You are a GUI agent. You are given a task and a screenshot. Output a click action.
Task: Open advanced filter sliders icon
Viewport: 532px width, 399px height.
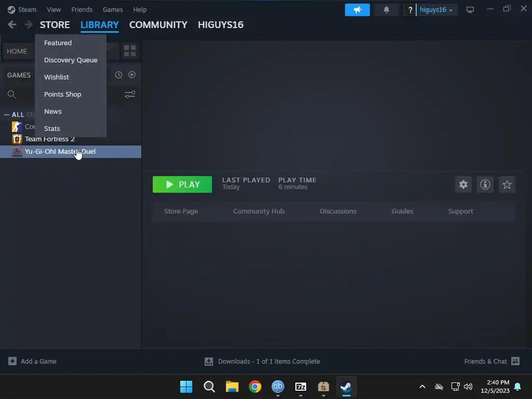pos(130,95)
